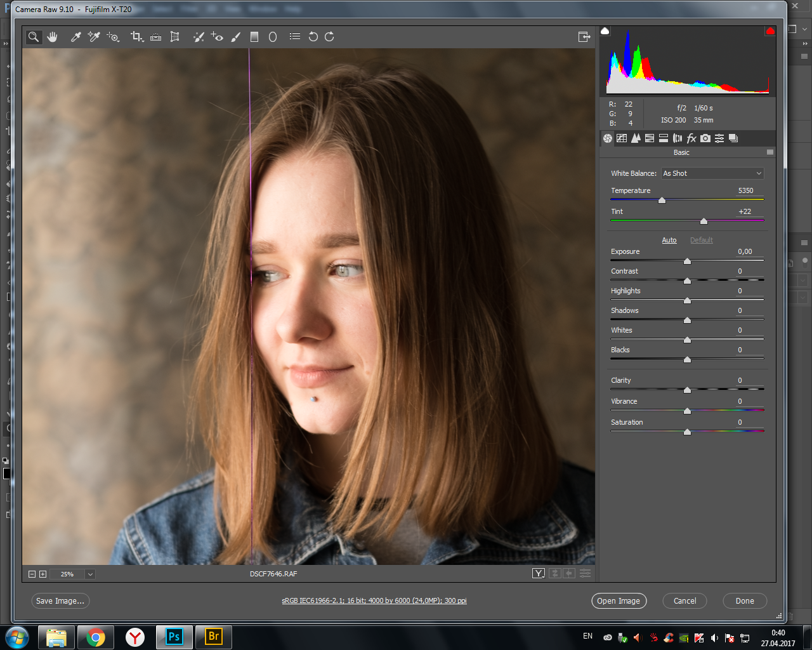Click the Cancel button
Viewport: 812px width, 650px height.
click(685, 601)
